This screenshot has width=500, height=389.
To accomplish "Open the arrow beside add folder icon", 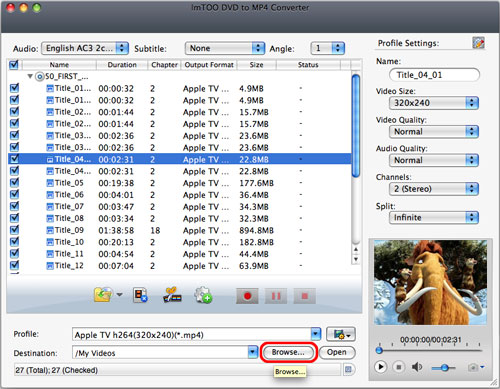I will coord(119,295).
